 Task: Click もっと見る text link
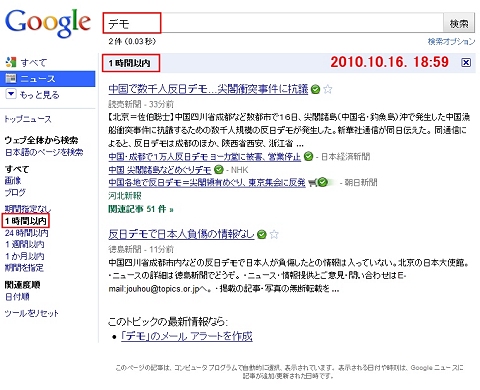[x=39, y=95]
